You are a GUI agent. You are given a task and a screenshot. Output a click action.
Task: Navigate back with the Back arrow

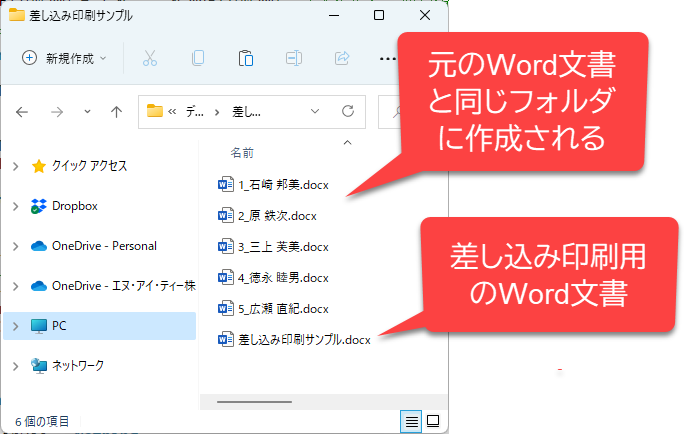(x=23, y=112)
